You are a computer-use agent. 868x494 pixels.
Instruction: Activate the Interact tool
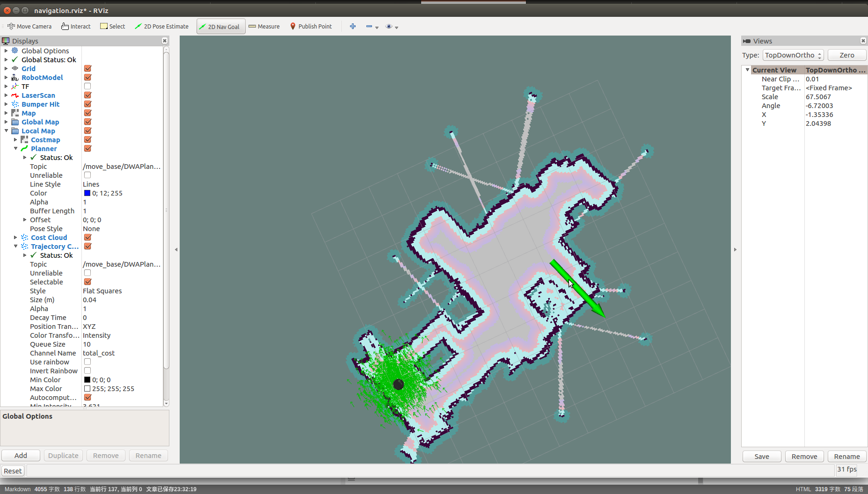[x=76, y=27]
